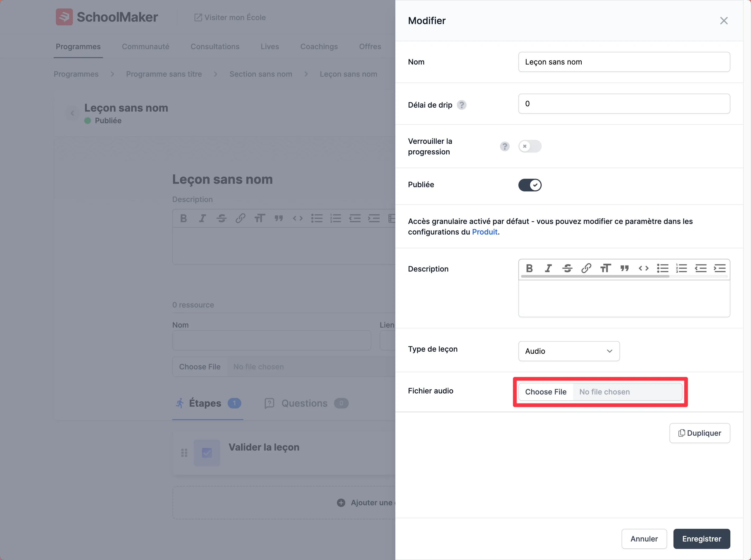The image size is (751, 560).
Task: Open the Offres tab
Action: coord(370,47)
